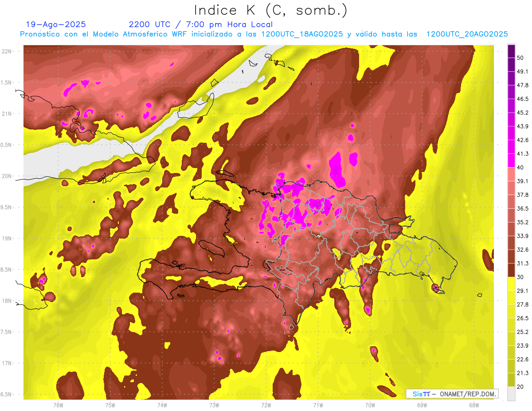Click the date label "19-Ago-2025"
This screenshot has width=532, height=411.
coord(55,24)
